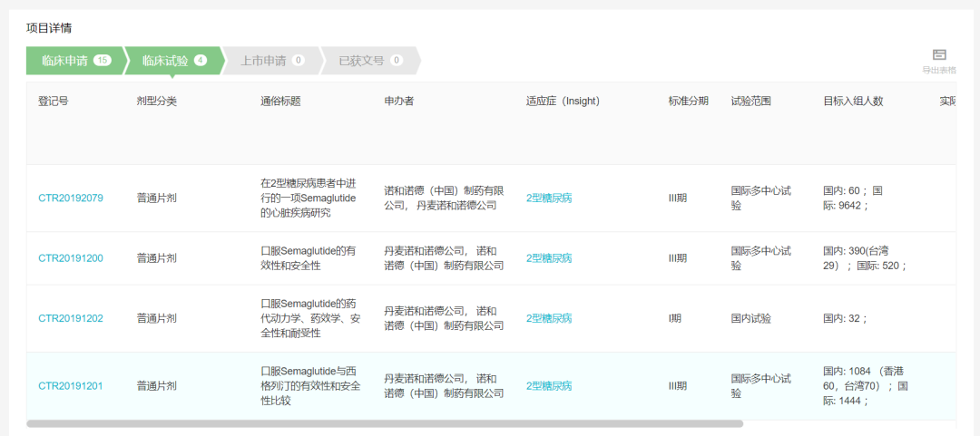Click 普通片剂 in CTR20192079 row
The height and width of the screenshot is (436, 980).
tap(157, 198)
